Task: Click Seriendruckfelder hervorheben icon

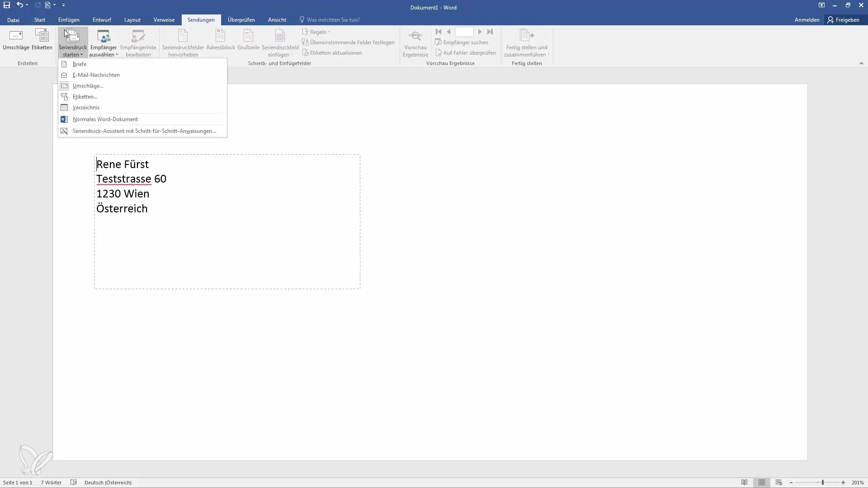Action: (x=183, y=43)
